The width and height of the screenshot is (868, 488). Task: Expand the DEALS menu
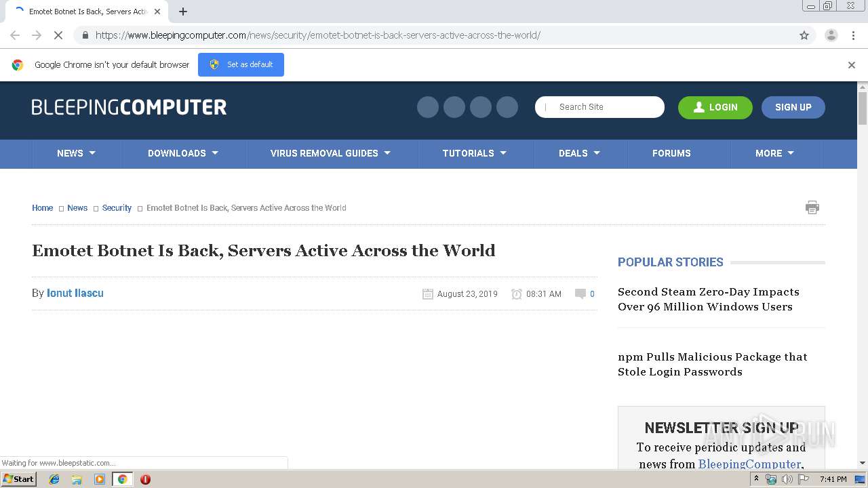[580, 153]
